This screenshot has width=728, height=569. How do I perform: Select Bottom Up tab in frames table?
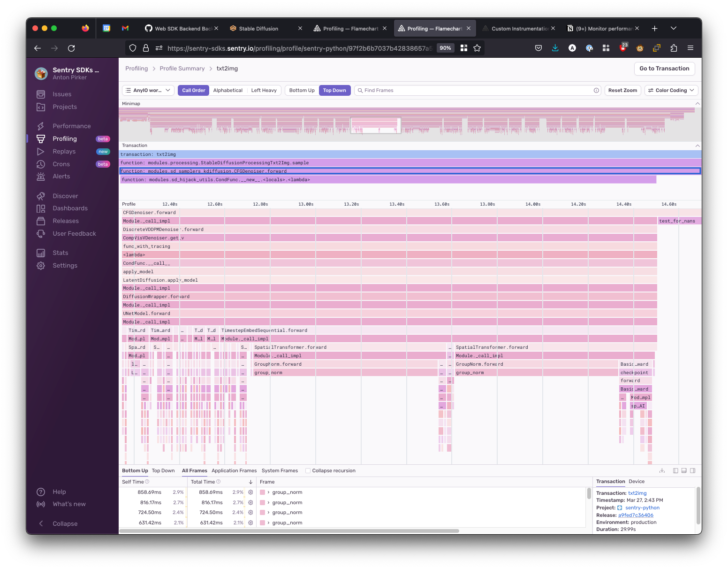point(135,471)
